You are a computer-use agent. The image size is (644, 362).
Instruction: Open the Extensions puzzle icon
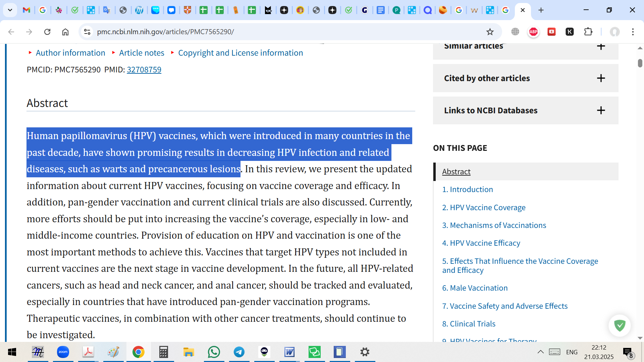pyautogui.click(x=588, y=32)
